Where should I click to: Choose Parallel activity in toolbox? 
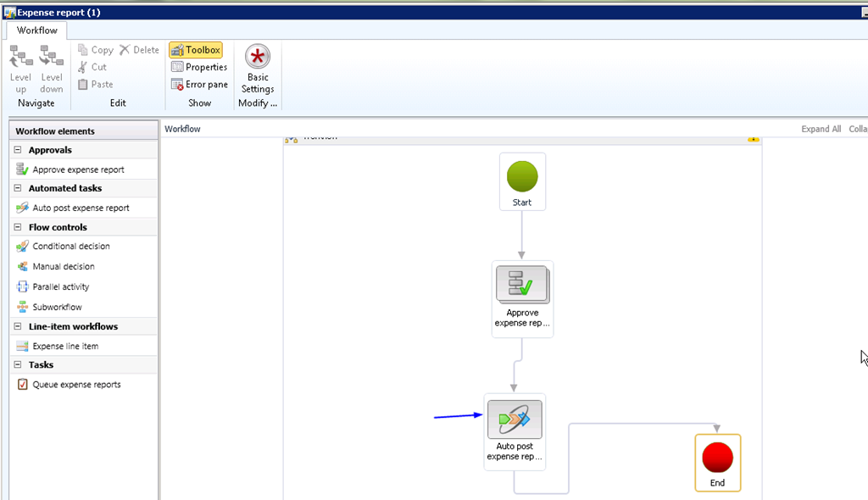(x=61, y=287)
